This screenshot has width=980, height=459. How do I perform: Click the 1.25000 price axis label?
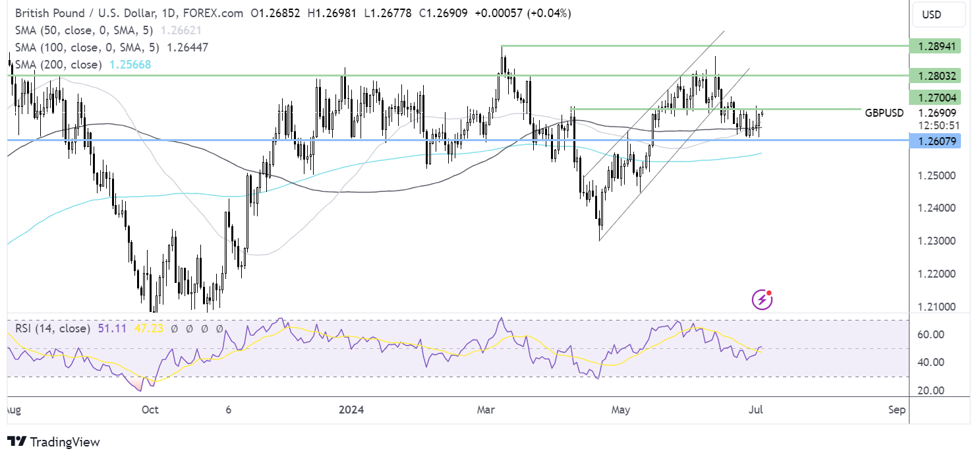[937, 175]
